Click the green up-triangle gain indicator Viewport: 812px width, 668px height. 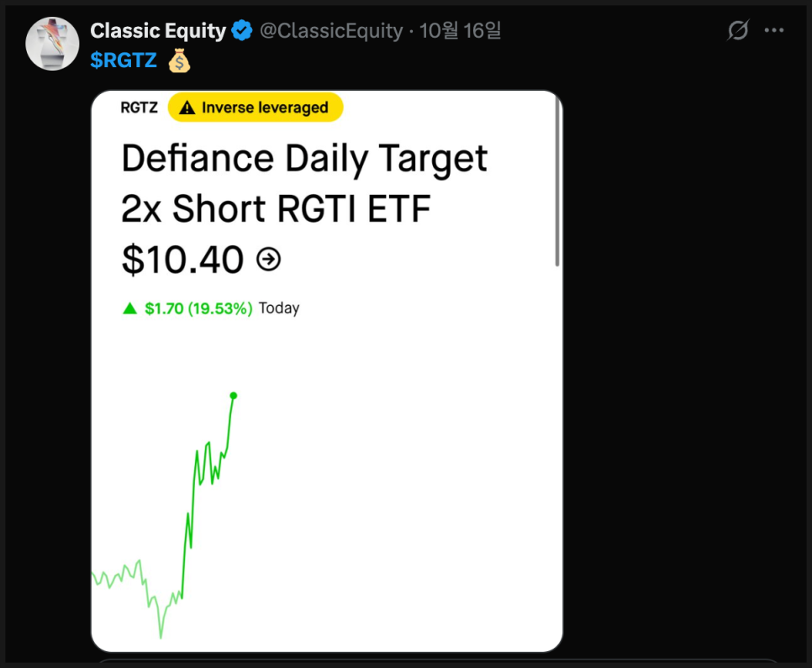pos(129,308)
